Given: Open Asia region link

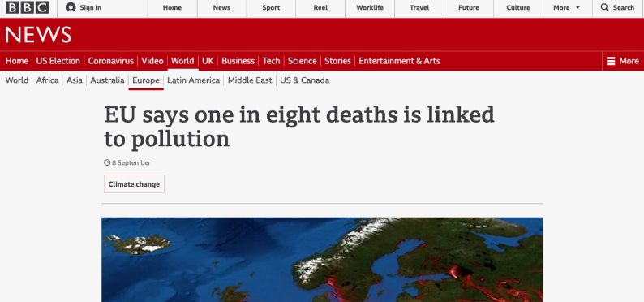Looking at the screenshot, I should [75, 80].
